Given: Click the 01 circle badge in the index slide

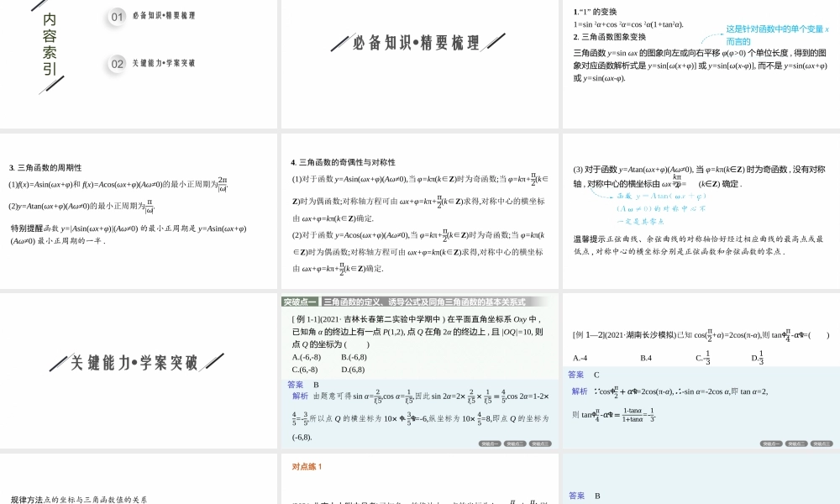Looking at the screenshot, I should click(x=118, y=17).
